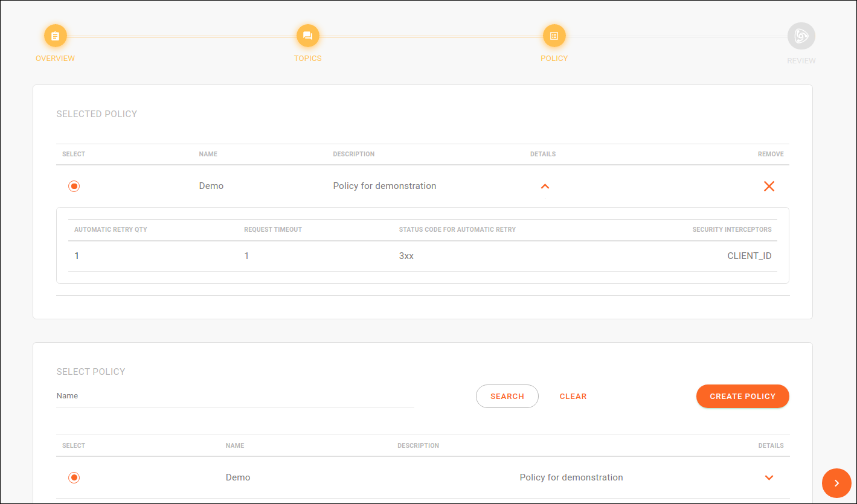The height and width of the screenshot is (504, 857).
Task: Click the TOPICS step text label
Action: 307,59
